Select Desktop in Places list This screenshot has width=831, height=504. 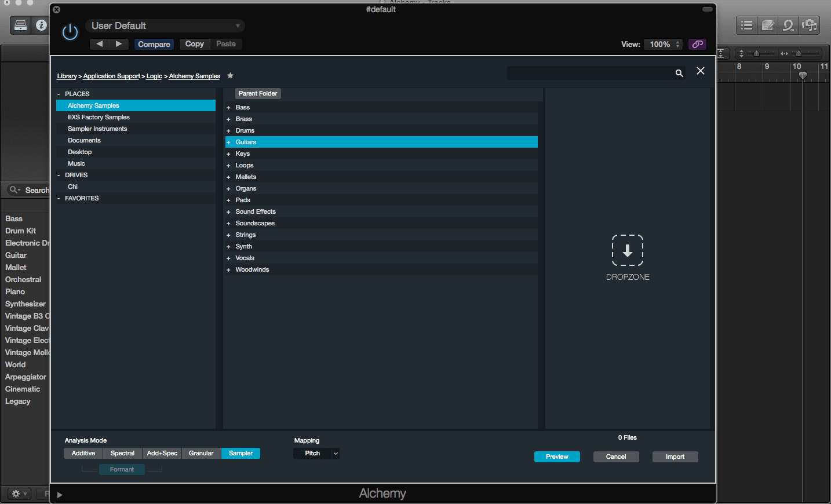coord(136,152)
